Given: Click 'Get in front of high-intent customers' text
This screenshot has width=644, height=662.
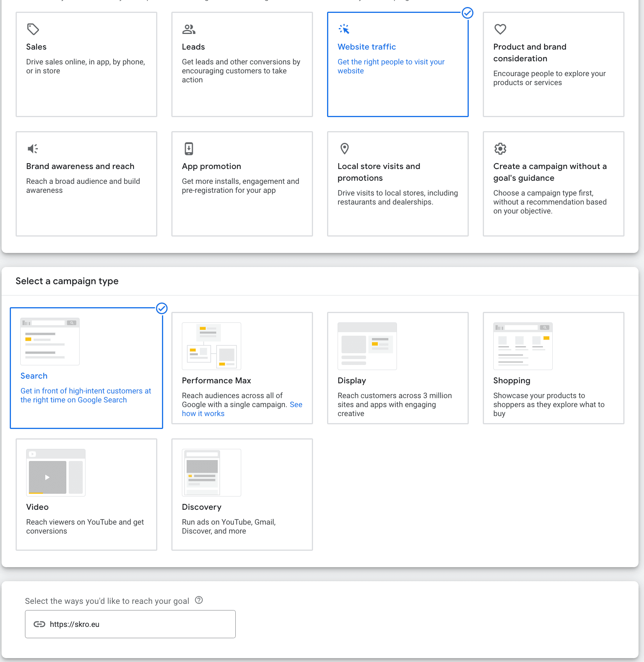Looking at the screenshot, I should pyautogui.click(x=85, y=395).
